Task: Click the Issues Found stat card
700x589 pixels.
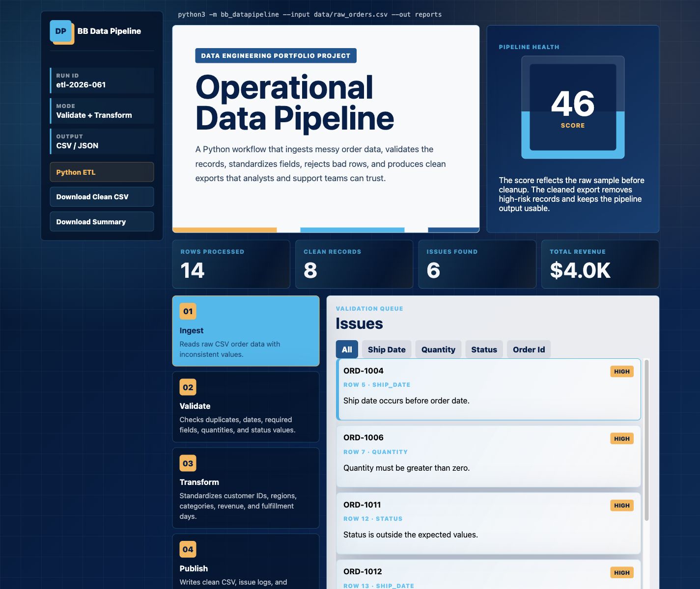Action: point(477,264)
